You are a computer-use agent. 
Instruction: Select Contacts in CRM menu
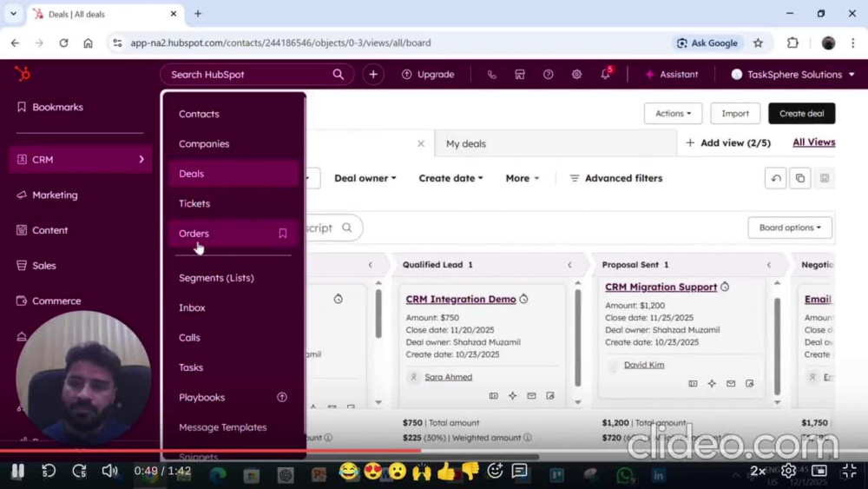click(x=233, y=114)
